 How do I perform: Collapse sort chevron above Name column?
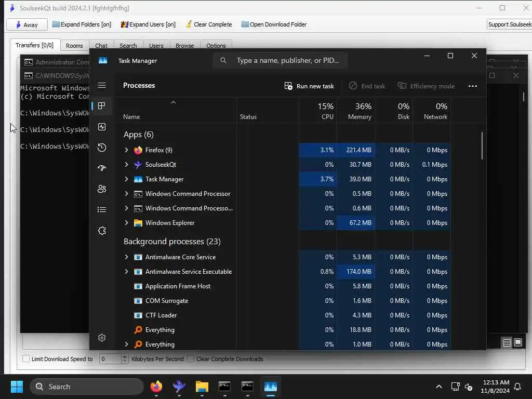point(173,102)
